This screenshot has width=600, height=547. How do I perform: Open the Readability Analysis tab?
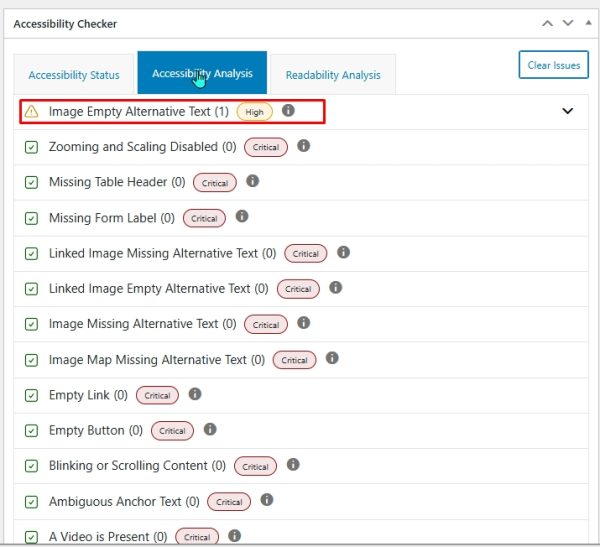point(333,75)
